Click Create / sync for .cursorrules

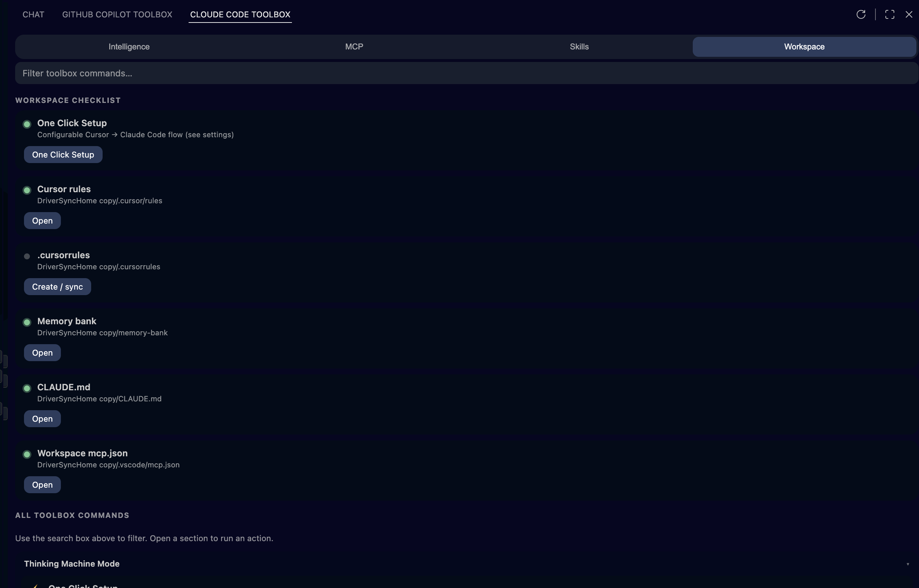pos(57,287)
